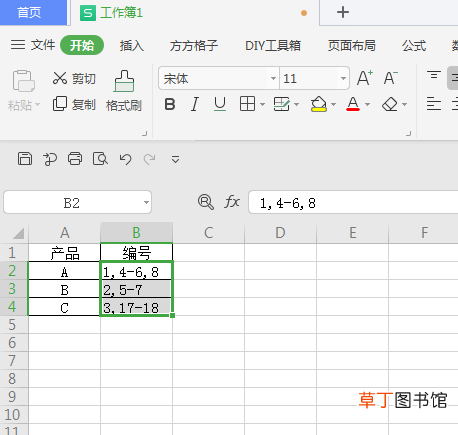Image resolution: width=458 pixels, height=435 pixels.
Task: Click the export to PDF icon
Action: pos(50,159)
